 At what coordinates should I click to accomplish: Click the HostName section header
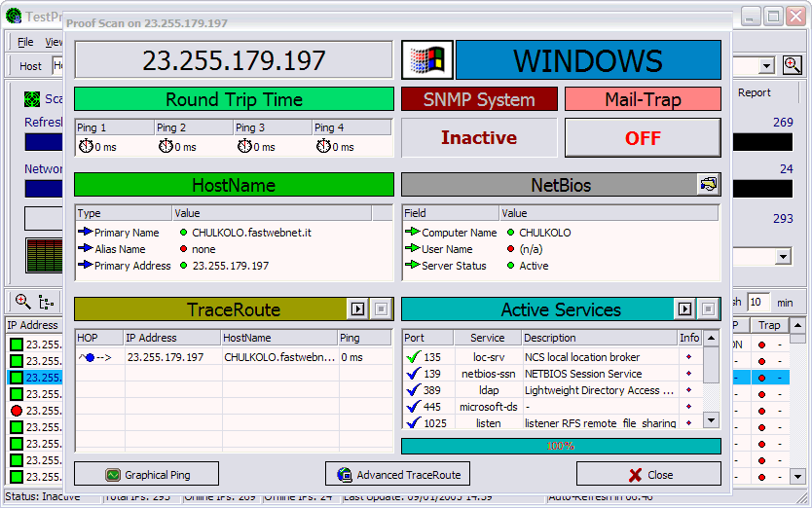[x=234, y=185]
